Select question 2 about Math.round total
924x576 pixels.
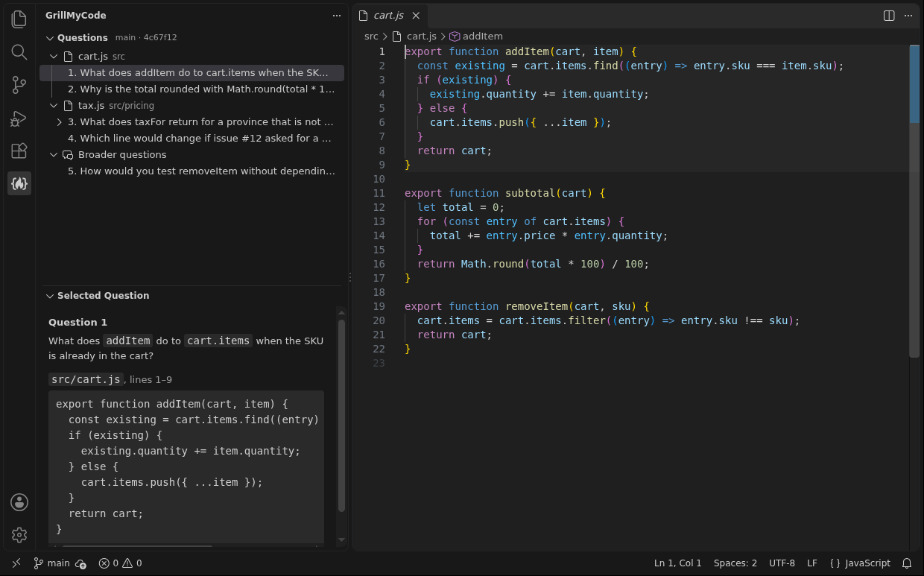coord(192,89)
